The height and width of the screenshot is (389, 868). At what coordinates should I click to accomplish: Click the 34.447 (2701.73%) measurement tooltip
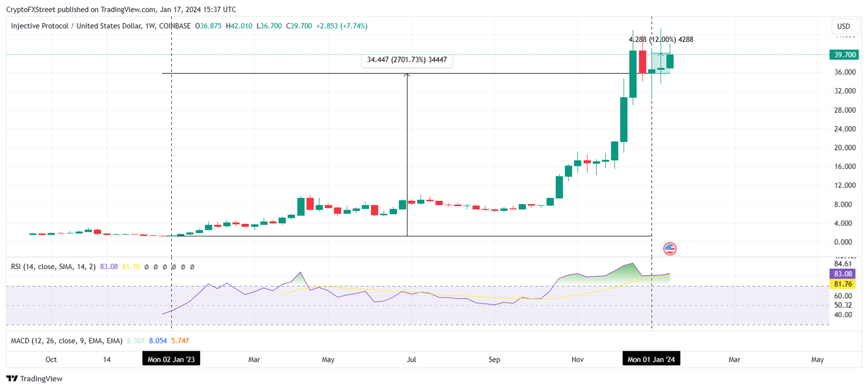coord(406,59)
